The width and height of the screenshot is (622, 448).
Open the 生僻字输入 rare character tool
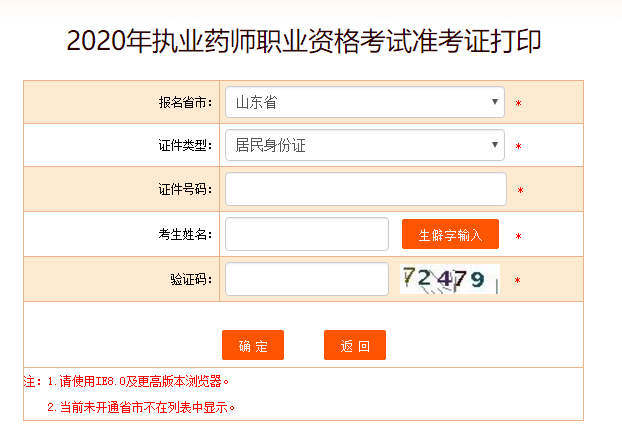450,234
